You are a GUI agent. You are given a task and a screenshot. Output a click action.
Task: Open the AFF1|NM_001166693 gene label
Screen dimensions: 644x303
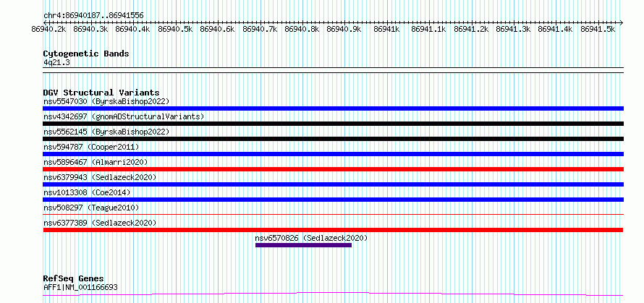[x=80, y=287]
